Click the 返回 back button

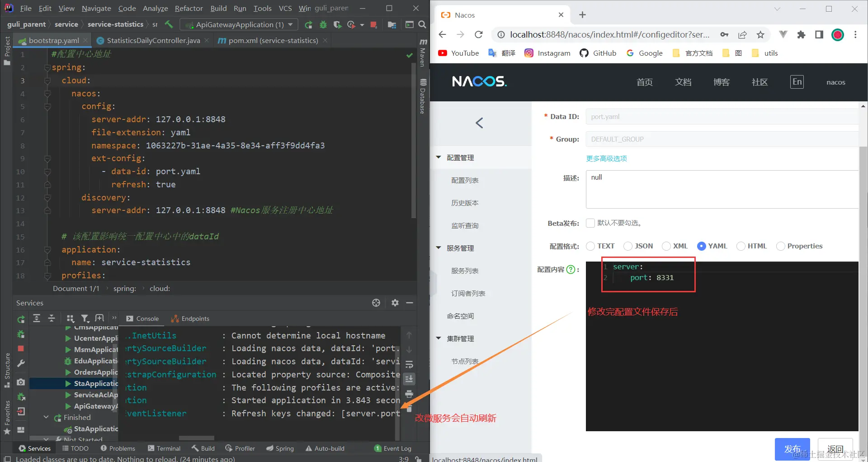[835, 449]
